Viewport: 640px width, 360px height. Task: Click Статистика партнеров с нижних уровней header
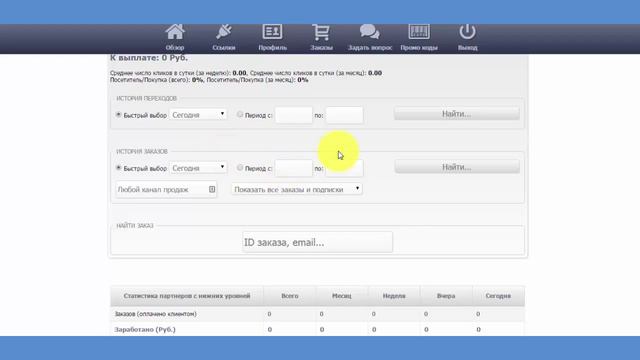pyautogui.click(x=187, y=296)
